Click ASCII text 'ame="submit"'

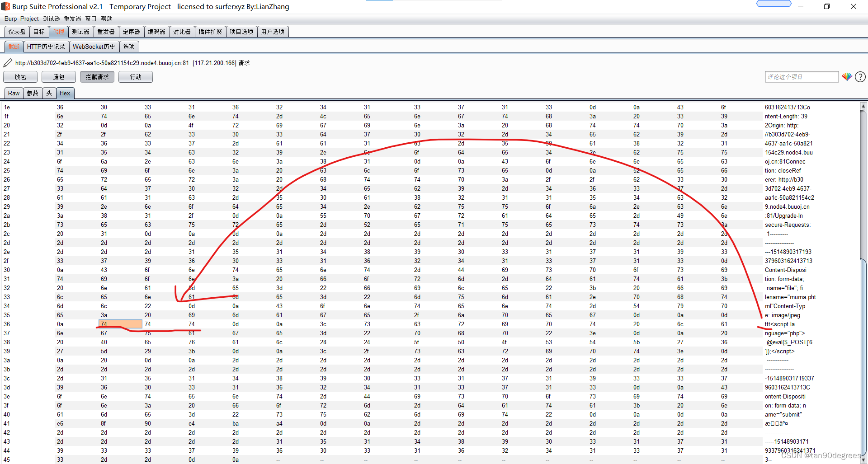[x=783, y=414]
